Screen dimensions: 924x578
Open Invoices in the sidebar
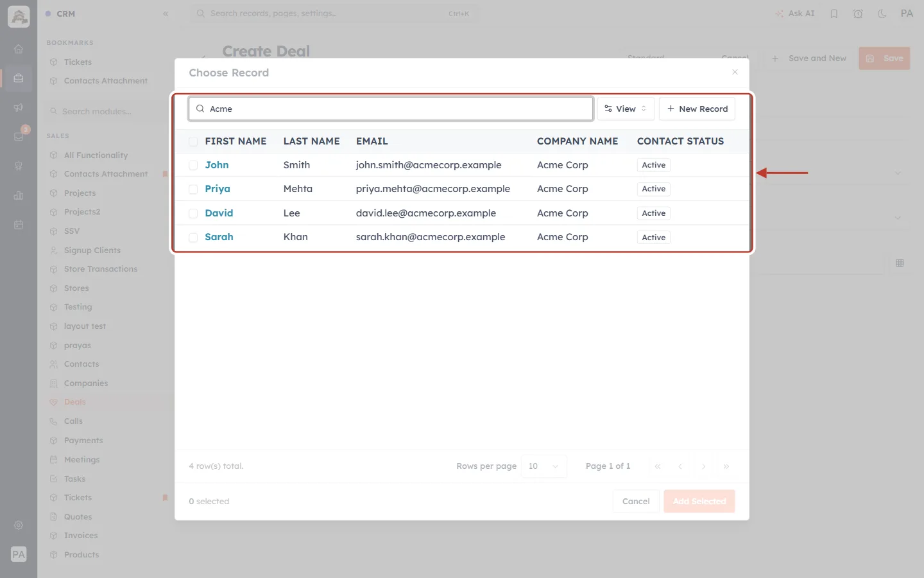click(81, 536)
